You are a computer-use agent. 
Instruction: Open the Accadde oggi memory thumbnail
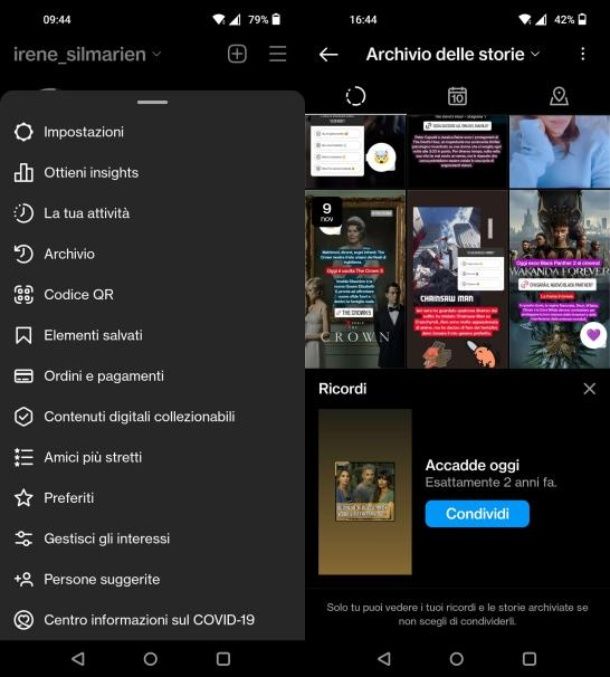click(x=365, y=492)
